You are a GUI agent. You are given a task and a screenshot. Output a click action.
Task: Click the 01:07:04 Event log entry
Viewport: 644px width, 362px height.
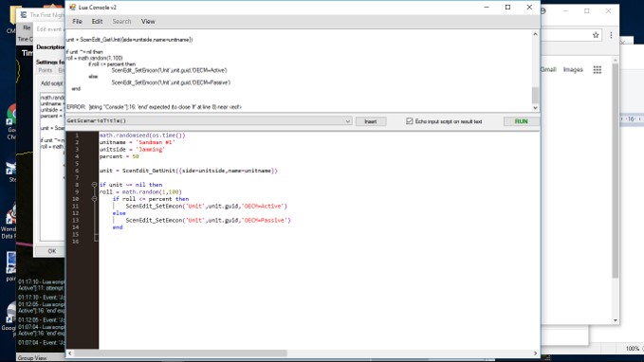(x=41, y=343)
